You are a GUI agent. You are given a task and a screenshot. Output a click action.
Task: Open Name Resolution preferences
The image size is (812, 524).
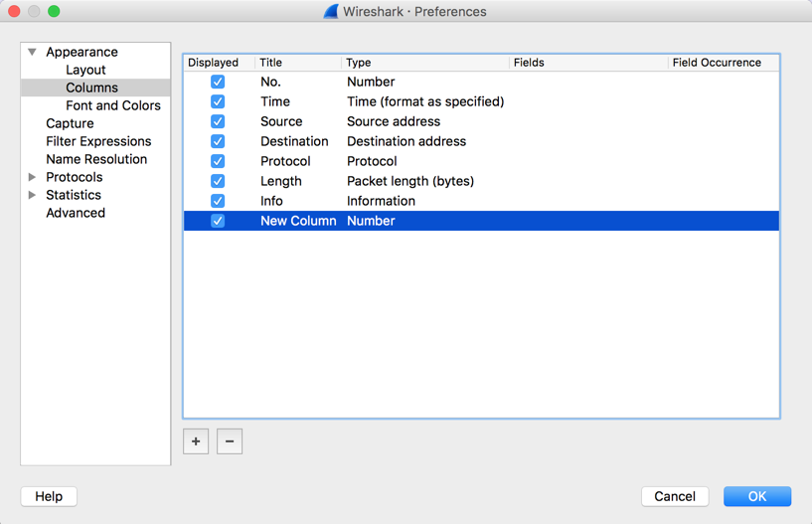[x=96, y=159]
